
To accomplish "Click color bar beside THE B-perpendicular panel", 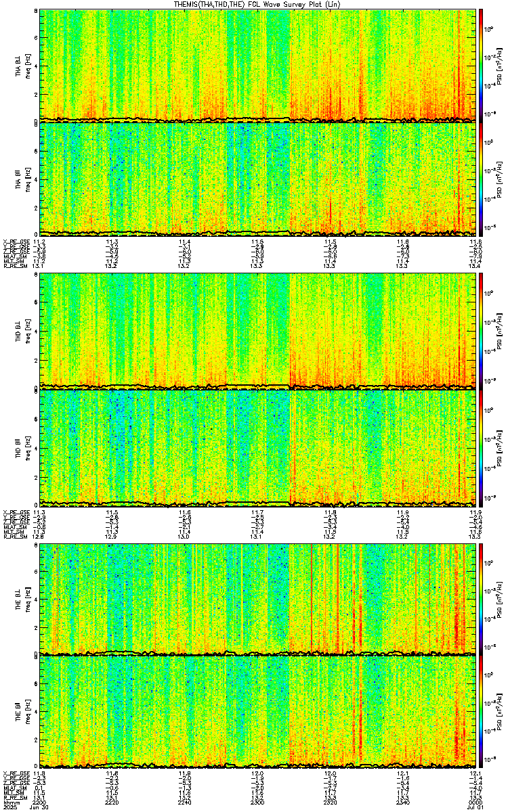I will coord(482,599).
